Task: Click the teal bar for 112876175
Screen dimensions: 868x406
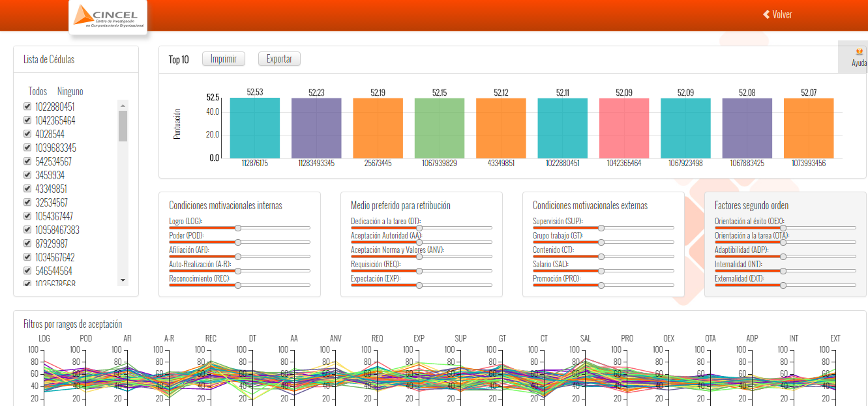Action: point(254,128)
